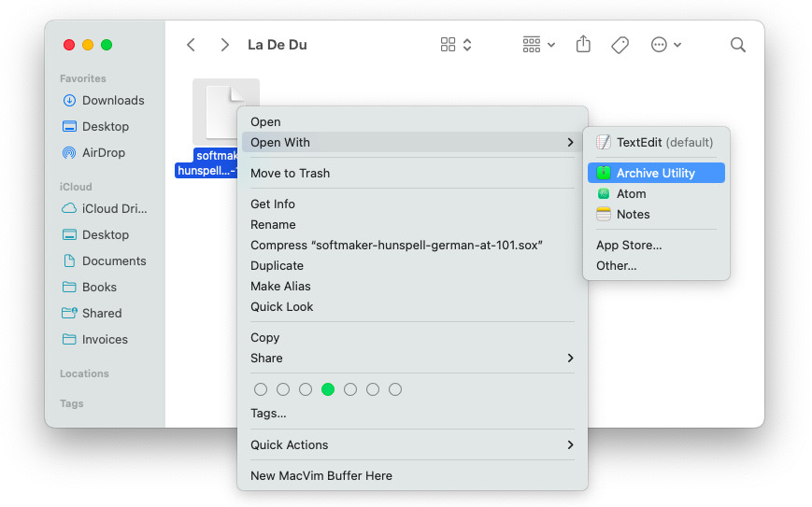Viewport: 812px width, 507px height.
Task: Choose Duplicate in the context menu
Action: [x=412, y=265]
